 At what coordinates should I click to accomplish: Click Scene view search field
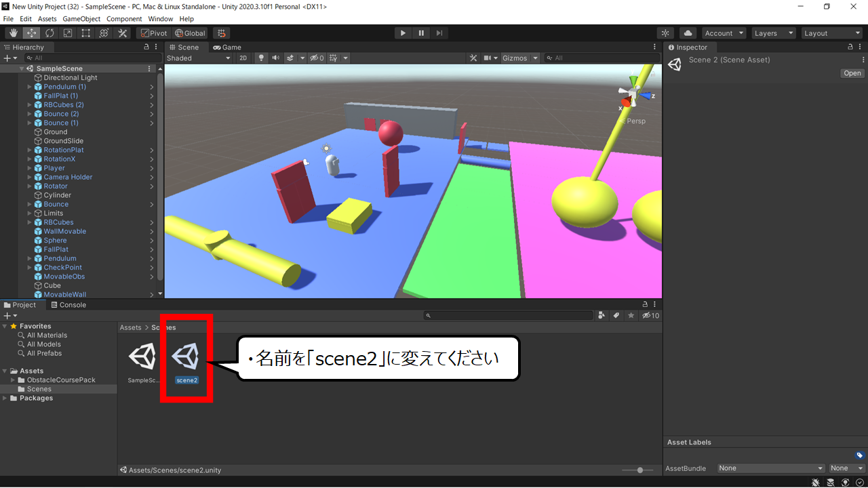point(602,58)
